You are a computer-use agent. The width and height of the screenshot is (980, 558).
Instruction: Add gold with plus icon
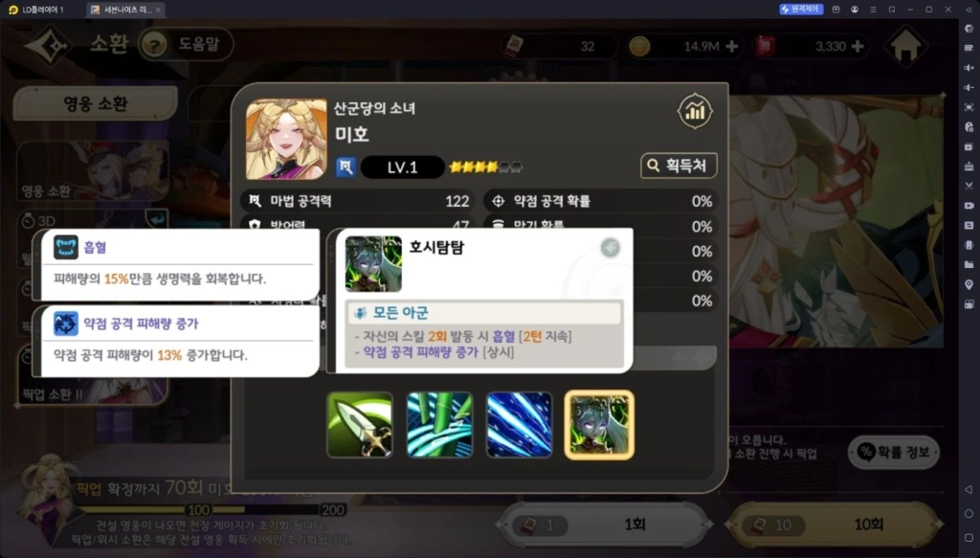coord(731,46)
